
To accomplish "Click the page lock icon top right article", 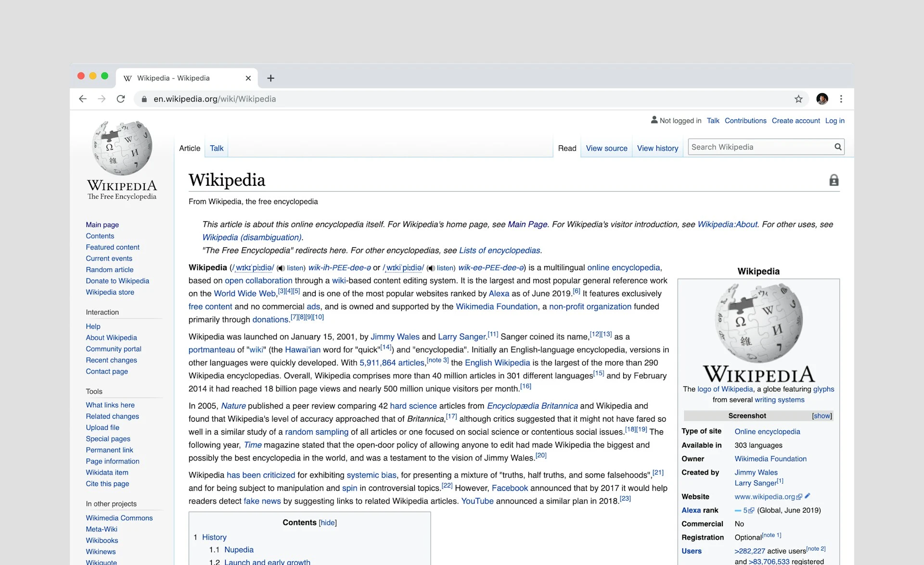I will 834,180.
